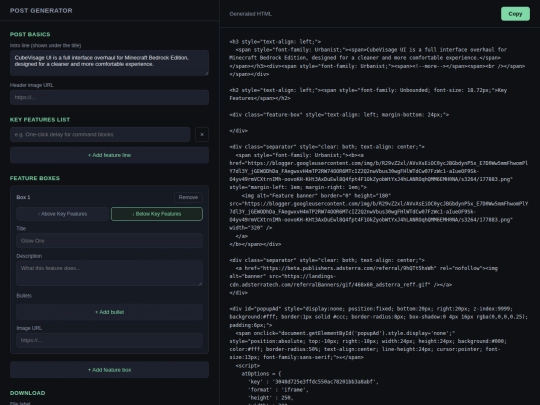Click the intro line text area
The image size is (540, 405).
click(109, 63)
